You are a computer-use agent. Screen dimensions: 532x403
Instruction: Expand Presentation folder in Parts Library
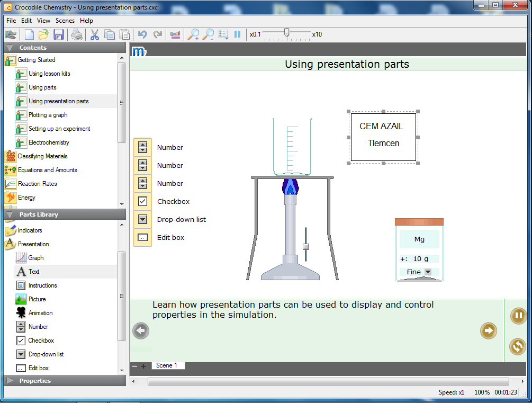point(33,244)
